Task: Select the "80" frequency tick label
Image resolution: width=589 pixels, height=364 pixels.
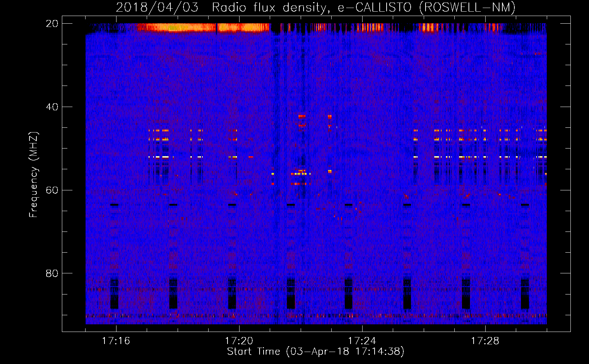Action: point(52,273)
